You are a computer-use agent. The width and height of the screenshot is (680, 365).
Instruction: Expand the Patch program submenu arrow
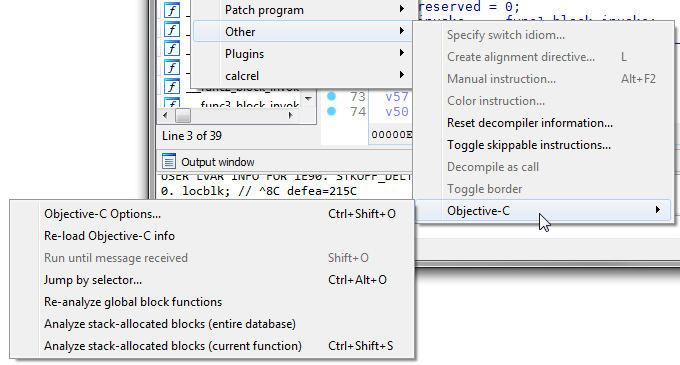(x=402, y=9)
